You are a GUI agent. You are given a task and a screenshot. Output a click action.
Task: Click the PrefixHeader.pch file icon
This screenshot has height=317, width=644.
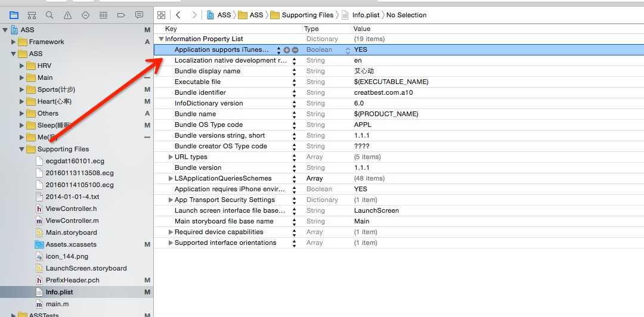pos(39,280)
